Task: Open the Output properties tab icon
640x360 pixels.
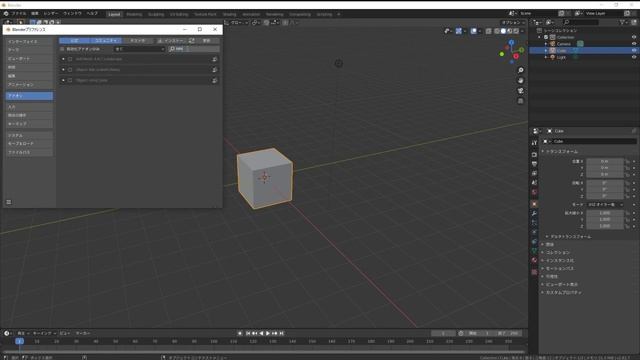Action: tap(534, 164)
